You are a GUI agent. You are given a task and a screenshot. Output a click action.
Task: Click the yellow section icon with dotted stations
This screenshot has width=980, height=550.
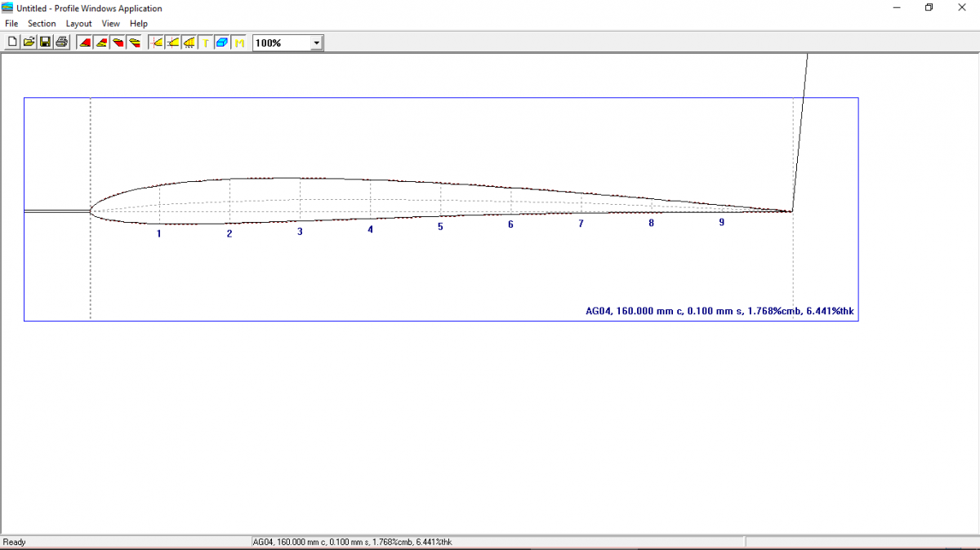[189, 42]
